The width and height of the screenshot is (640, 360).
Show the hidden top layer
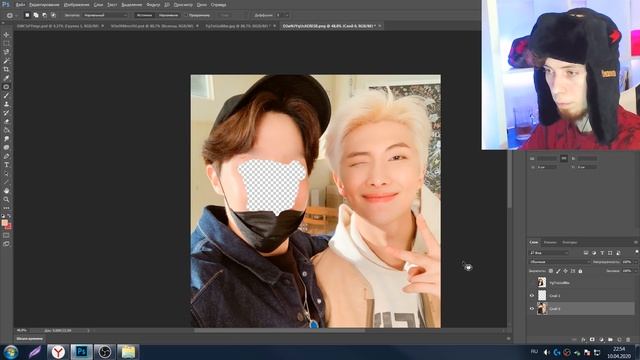click(532, 282)
